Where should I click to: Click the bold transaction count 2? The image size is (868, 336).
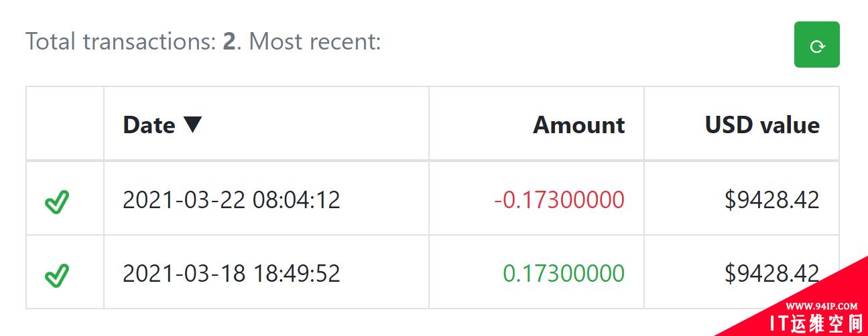(229, 41)
